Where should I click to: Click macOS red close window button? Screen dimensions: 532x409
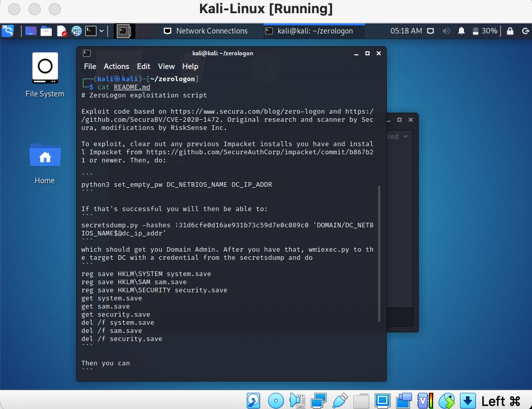[14, 9]
